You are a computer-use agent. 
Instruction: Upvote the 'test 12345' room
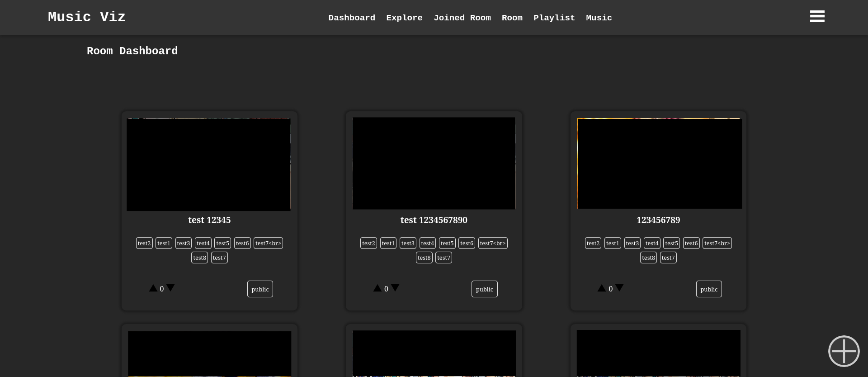click(x=153, y=288)
